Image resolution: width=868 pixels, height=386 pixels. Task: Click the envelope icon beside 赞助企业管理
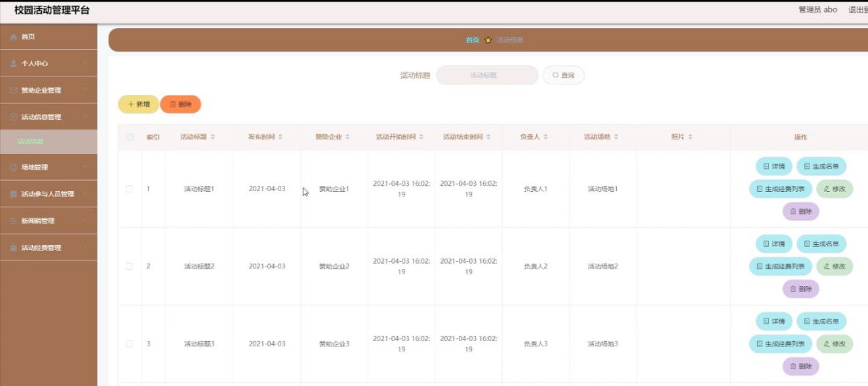(14, 90)
